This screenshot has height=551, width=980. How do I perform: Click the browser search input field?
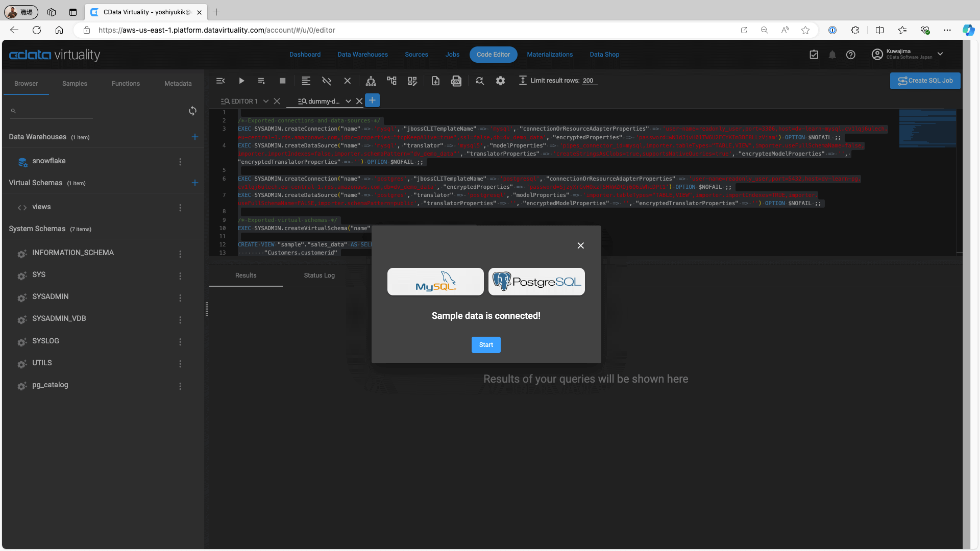(x=52, y=111)
